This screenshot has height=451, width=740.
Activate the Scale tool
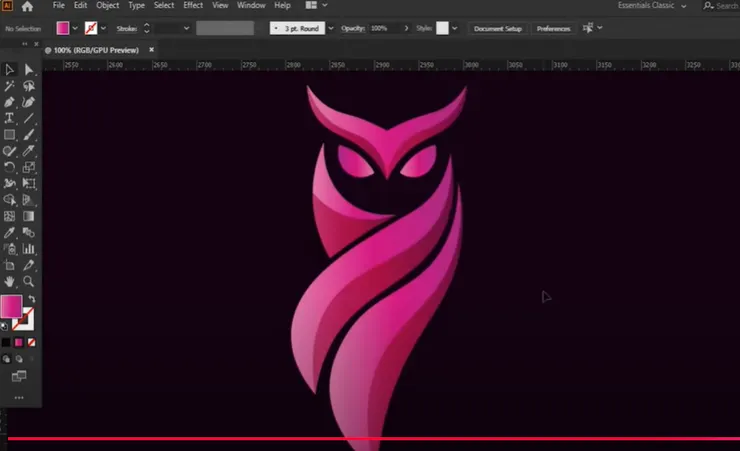pos(29,167)
